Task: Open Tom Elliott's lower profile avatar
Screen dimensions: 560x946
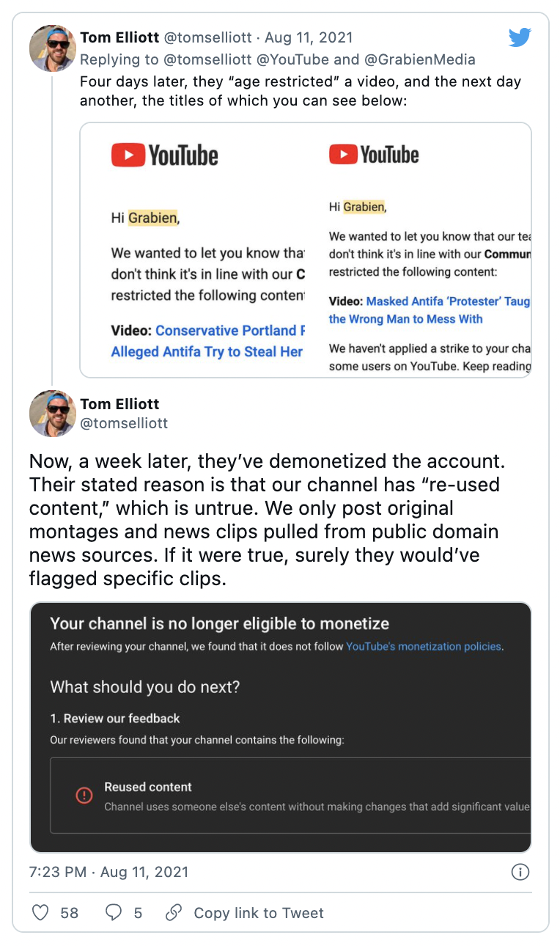Action: (53, 414)
